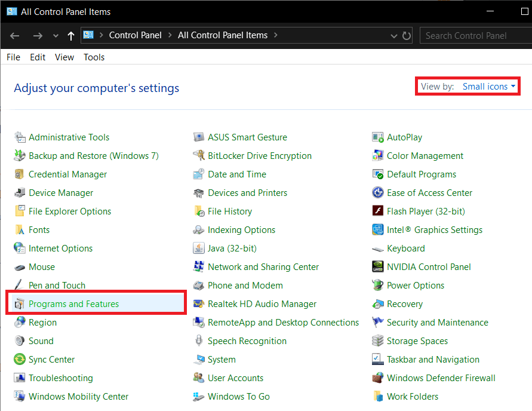Click the Windows Defender Firewall icon

377,378
